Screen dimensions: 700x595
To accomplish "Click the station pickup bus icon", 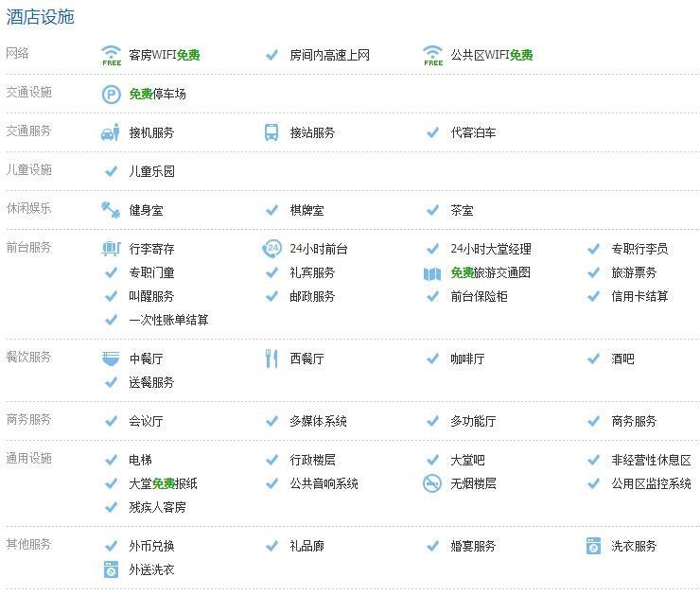I will coord(271,133).
